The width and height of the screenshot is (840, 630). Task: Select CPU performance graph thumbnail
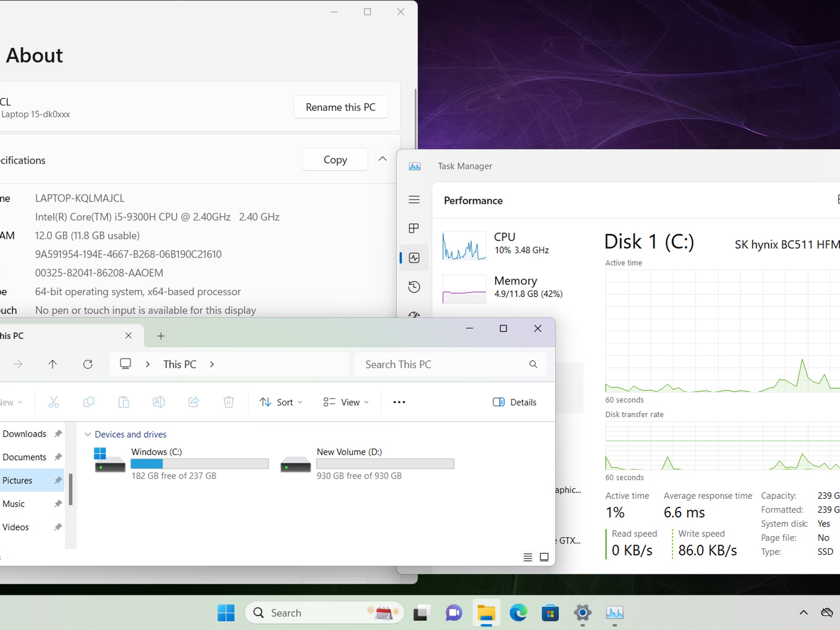tap(464, 245)
